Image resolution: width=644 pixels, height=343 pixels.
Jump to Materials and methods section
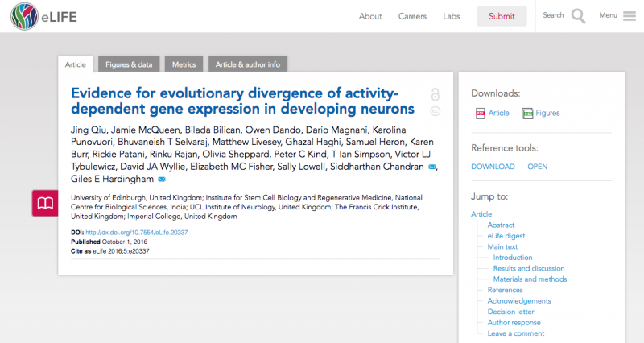[x=530, y=279]
